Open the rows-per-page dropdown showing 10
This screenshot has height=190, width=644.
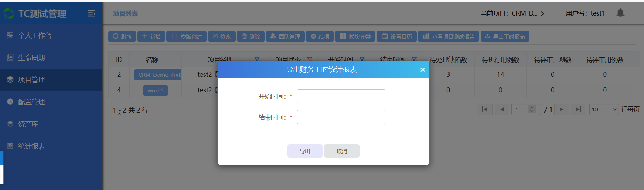pos(604,109)
